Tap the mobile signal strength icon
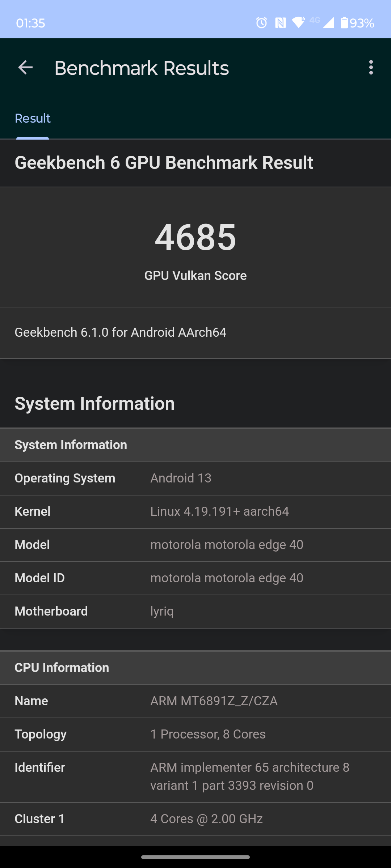The width and height of the screenshot is (391, 868). (328, 23)
